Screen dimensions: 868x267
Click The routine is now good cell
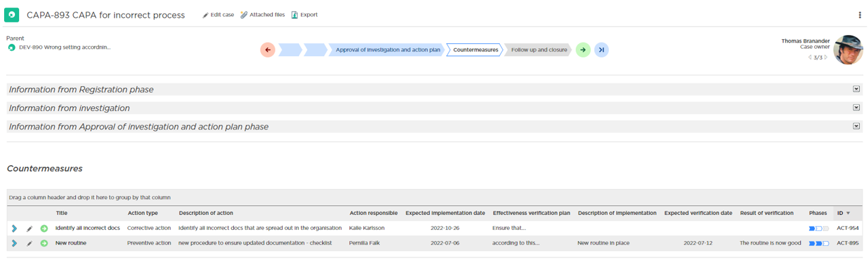[x=770, y=243]
